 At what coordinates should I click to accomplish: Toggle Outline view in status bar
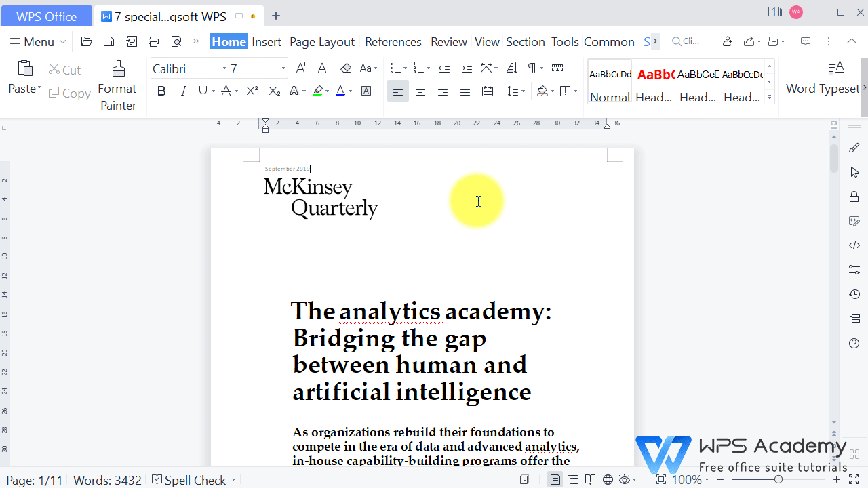click(x=573, y=480)
